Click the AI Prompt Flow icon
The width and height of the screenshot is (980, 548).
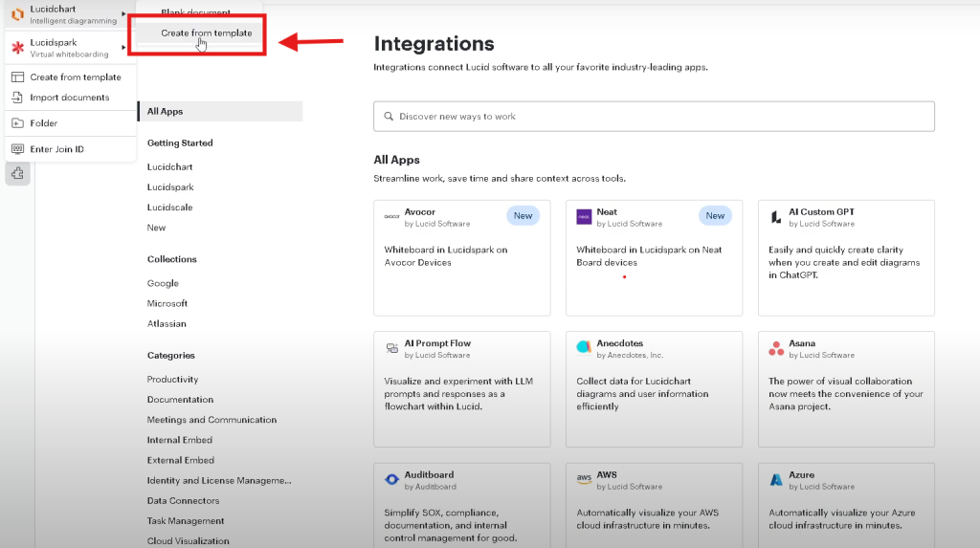coord(391,348)
